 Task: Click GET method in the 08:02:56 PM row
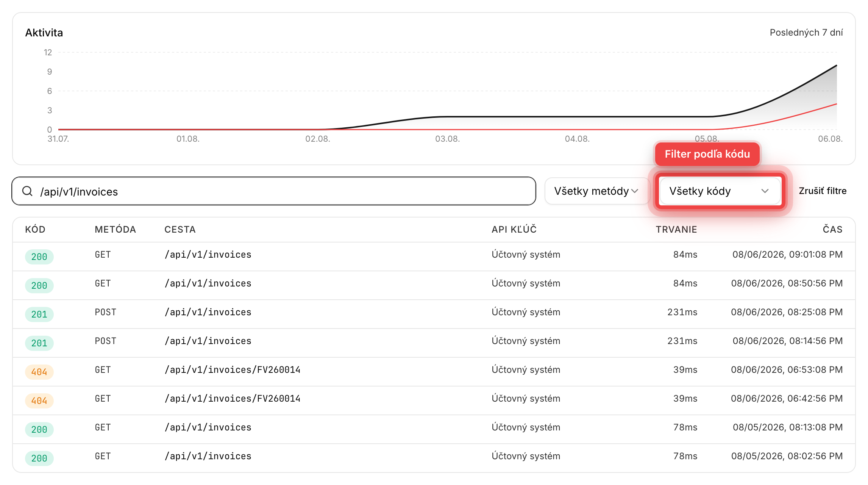(103, 456)
